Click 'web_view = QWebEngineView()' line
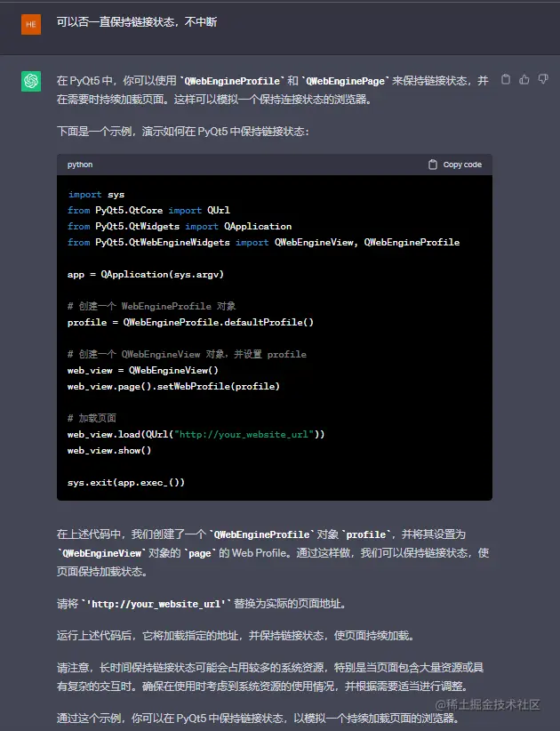Viewport: 560px width, 731px height. (142, 370)
